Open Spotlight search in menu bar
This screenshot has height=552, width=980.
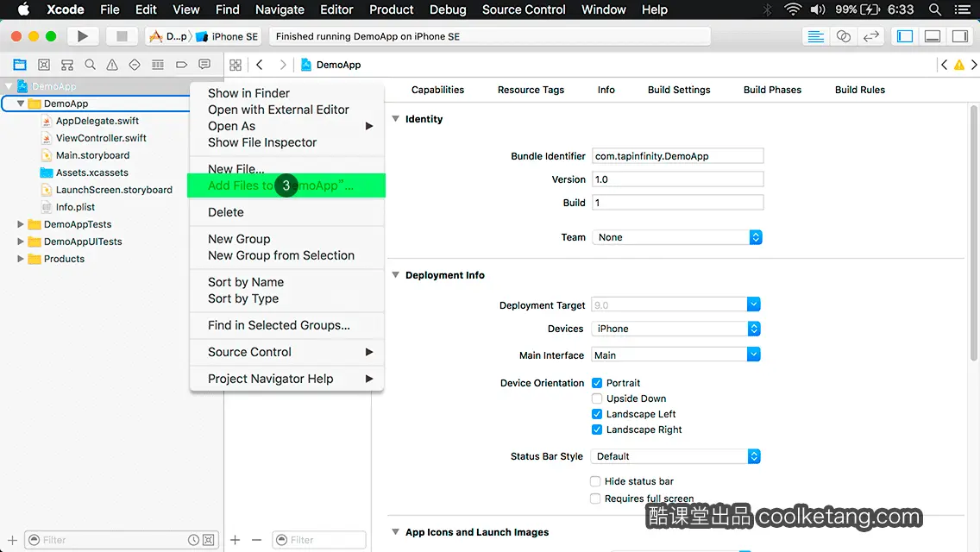coord(935,9)
